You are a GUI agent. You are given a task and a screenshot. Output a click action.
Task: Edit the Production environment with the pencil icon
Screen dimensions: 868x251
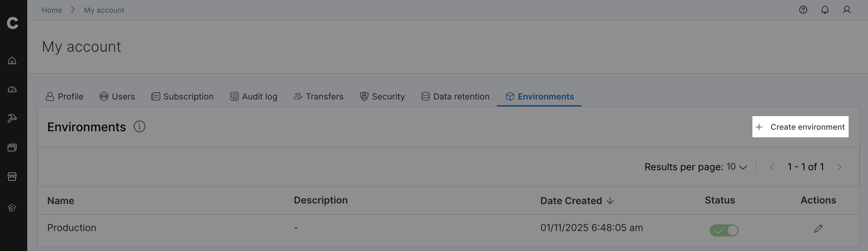coord(818,229)
